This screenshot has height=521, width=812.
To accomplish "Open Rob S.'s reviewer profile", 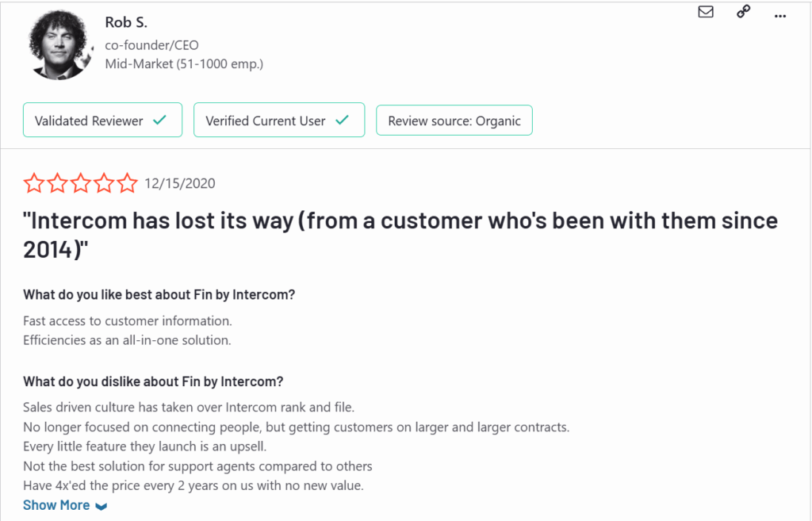I will tap(125, 21).
